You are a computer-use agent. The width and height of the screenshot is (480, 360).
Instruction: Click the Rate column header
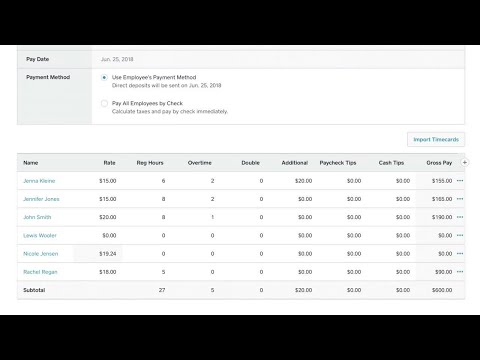click(109, 163)
